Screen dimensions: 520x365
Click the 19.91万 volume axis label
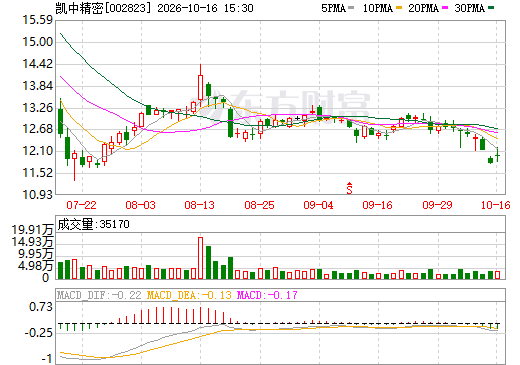(x=32, y=230)
